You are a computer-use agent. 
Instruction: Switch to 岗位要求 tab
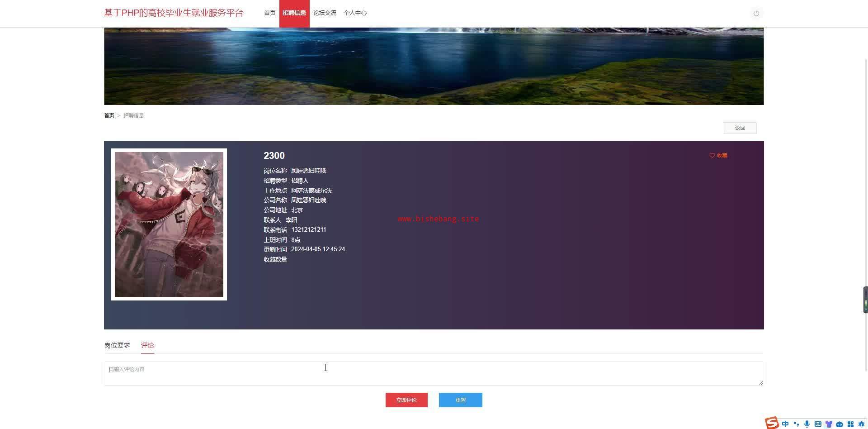tap(117, 345)
